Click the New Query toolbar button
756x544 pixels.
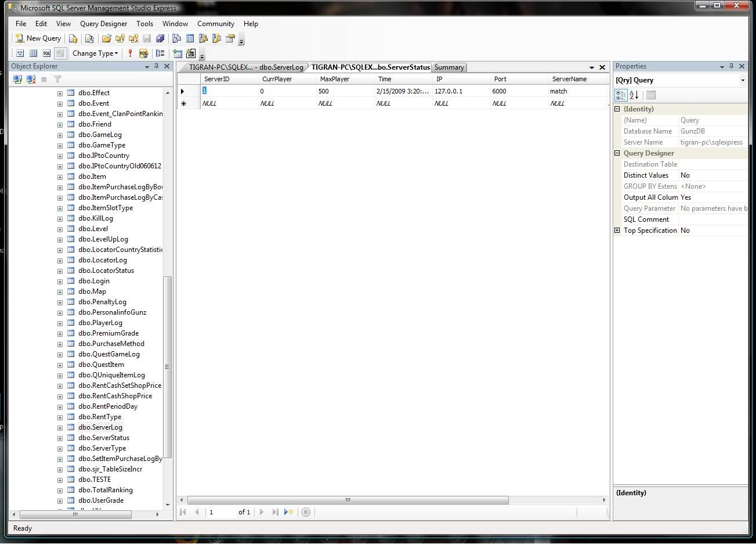pyautogui.click(x=38, y=38)
